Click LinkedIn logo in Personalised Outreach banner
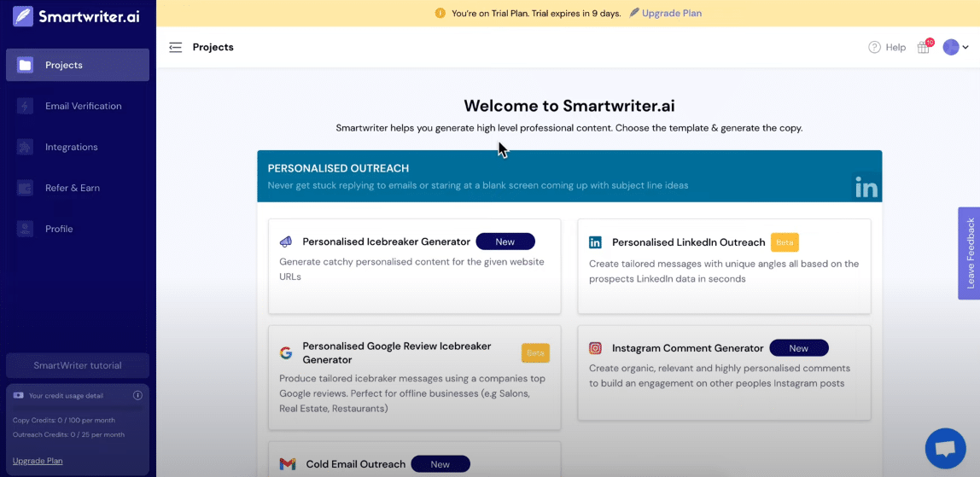Viewport: 980px width, 477px height. (x=866, y=188)
